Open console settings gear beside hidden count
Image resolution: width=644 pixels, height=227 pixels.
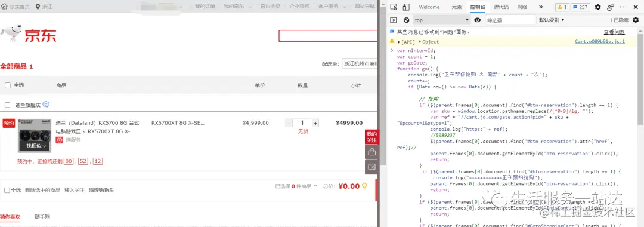[636, 20]
